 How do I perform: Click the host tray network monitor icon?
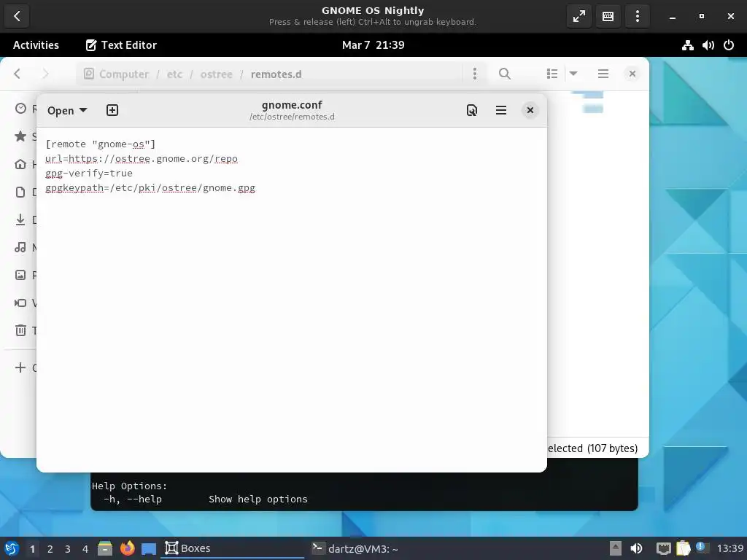[x=663, y=548]
